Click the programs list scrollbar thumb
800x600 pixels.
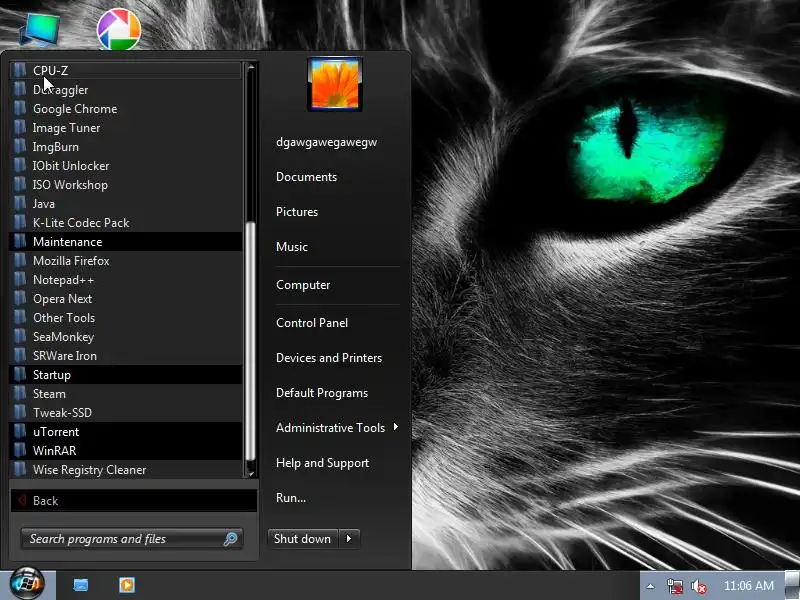251,342
